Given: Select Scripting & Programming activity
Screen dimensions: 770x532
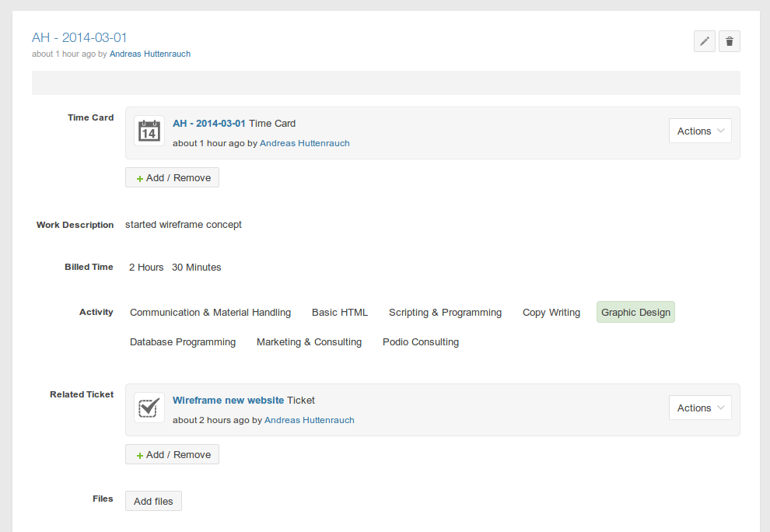Looking at the screenshot, I should coord(445,313).
